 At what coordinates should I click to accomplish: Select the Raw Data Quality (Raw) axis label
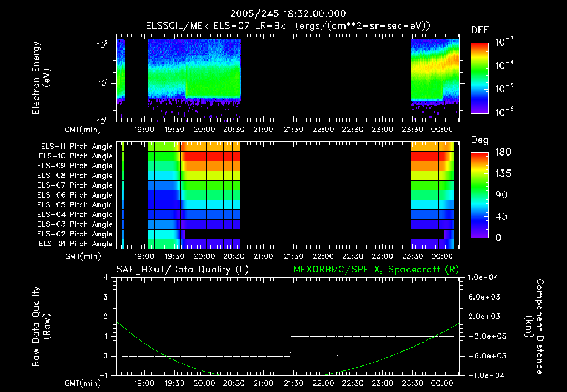click(x=41, y=327)
